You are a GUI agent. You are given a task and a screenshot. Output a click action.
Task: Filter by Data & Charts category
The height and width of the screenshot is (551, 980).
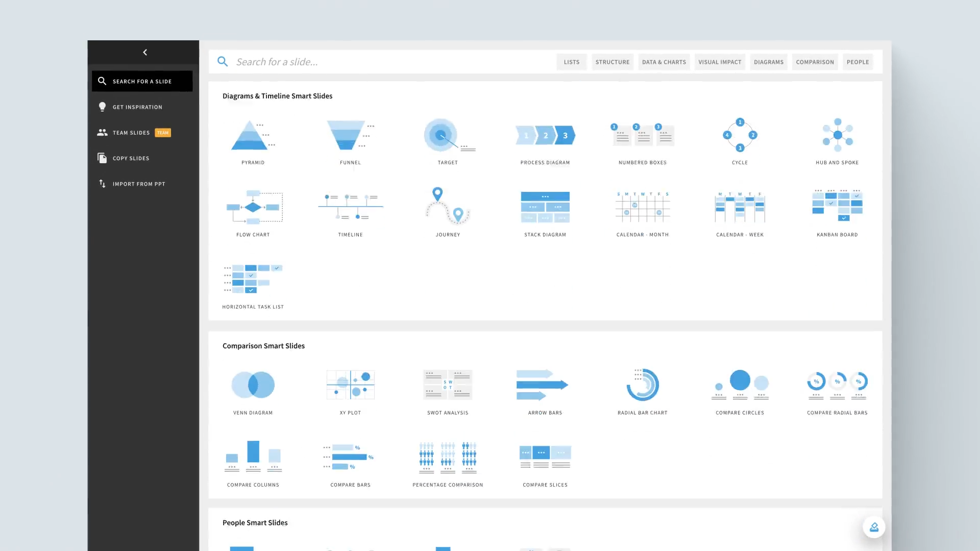pyautogui.click(x=664, y=62)
